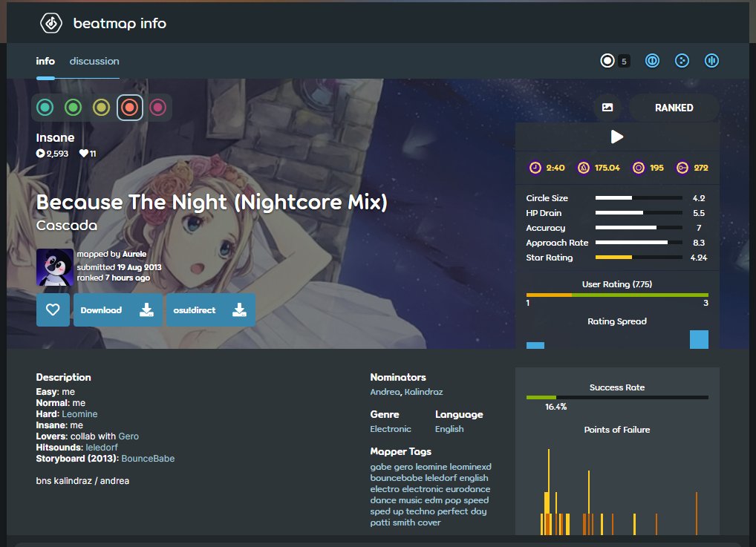The image size is (756, 547).
Task: Select the osu! standard mode icon
Action: pos(607,61)
